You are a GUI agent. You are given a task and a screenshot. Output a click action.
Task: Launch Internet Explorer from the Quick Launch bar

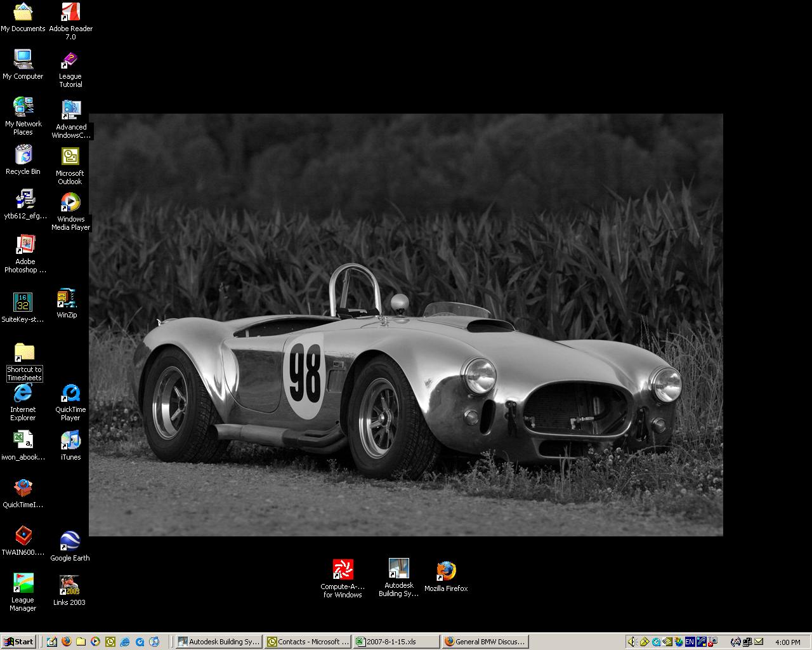[124, 641]
